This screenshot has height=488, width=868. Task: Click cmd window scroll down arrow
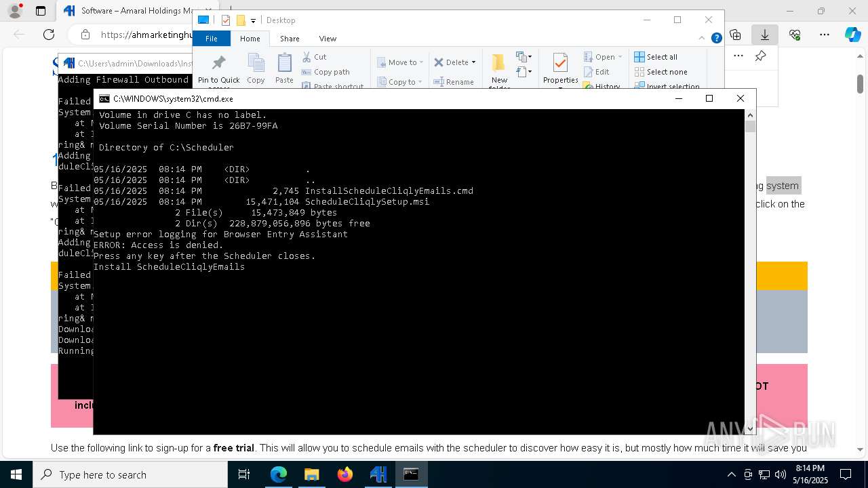(x=750, y=428)
